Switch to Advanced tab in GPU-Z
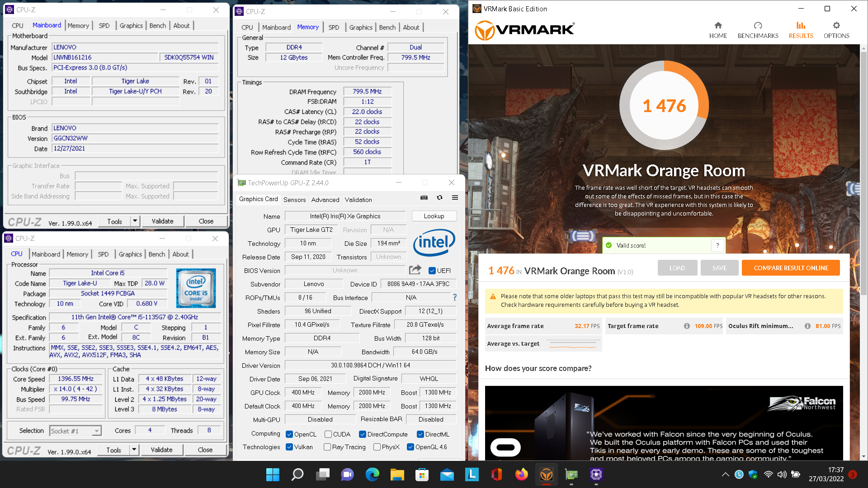Screen dimensions: 868x488 pyautogui.click(x=325, y=200)
